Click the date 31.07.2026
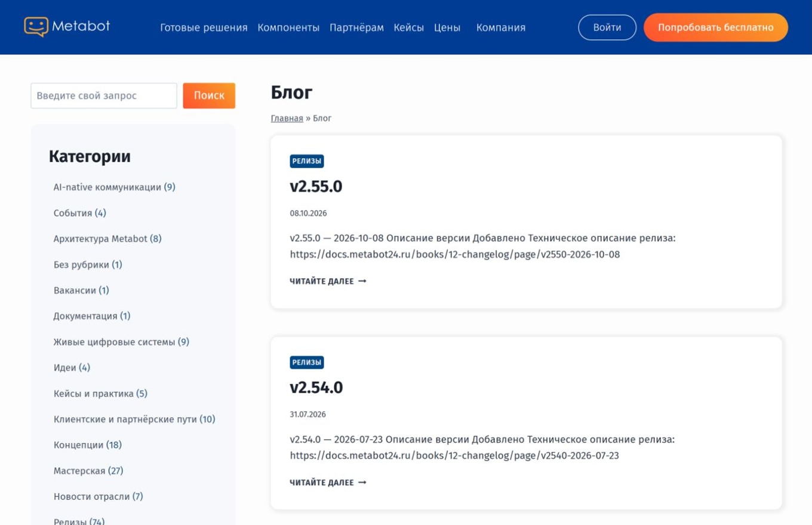812x525 pixels. [x=308, y=415]
